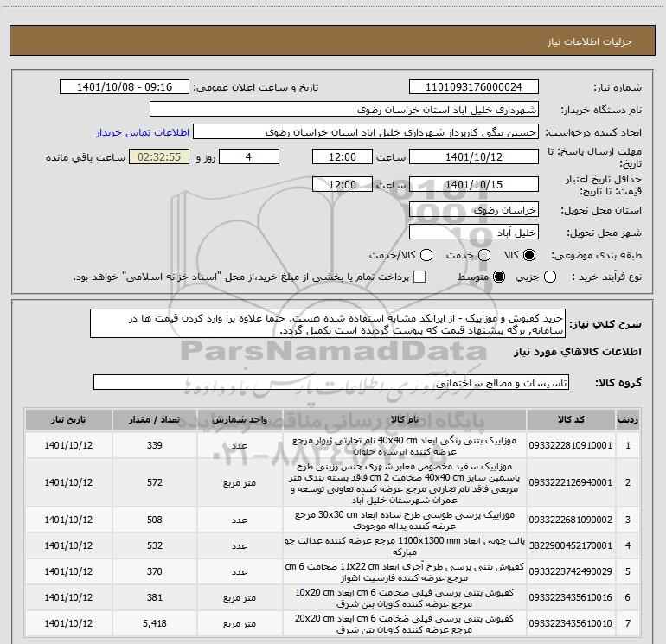Click product code 0933222681090002
The width and height of the screenshot is (666, 644).
(571, 520)
